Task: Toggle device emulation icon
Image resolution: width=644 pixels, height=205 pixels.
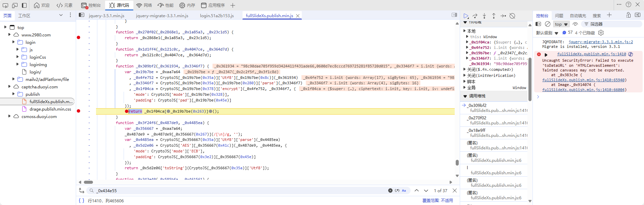Action: coord(15,5)
